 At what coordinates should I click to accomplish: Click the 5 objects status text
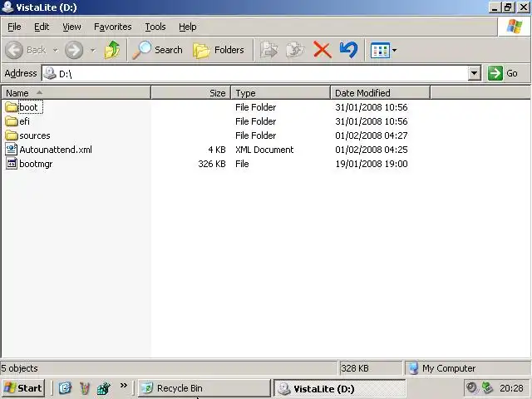click(x=19, y=368)
